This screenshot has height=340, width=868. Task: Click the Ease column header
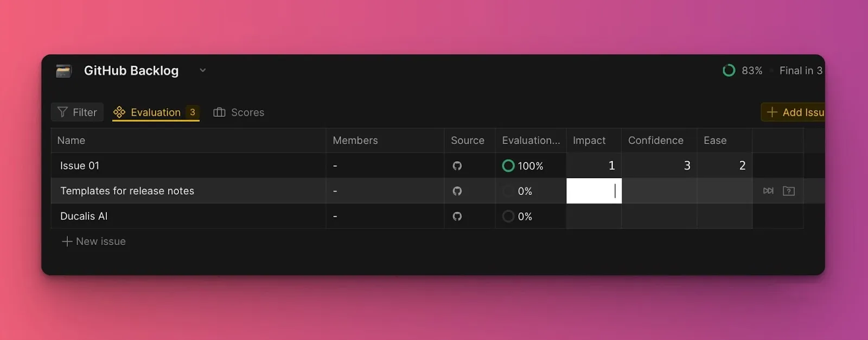point(714,141)
